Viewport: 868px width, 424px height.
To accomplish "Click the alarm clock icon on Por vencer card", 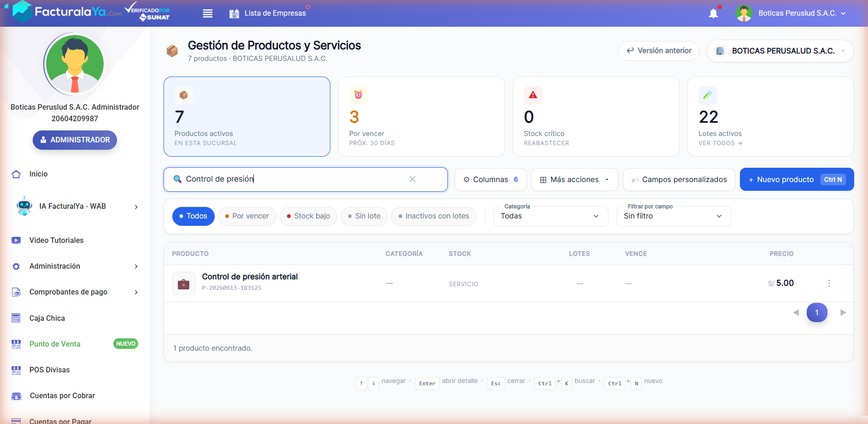I will (x=358, y=95).
